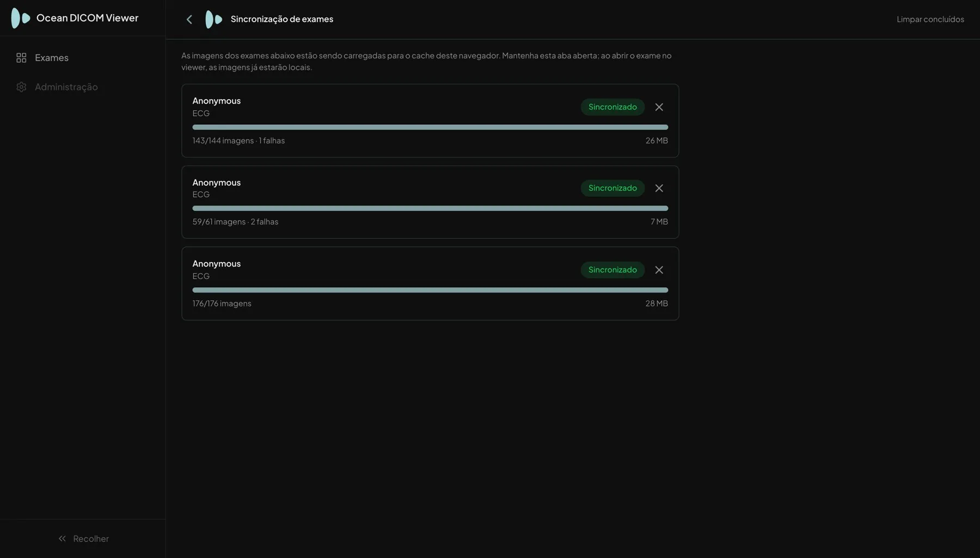Click progress bar of 28 MB exam
This screenshot has width=980, height=558.
(x=430, y=290)
